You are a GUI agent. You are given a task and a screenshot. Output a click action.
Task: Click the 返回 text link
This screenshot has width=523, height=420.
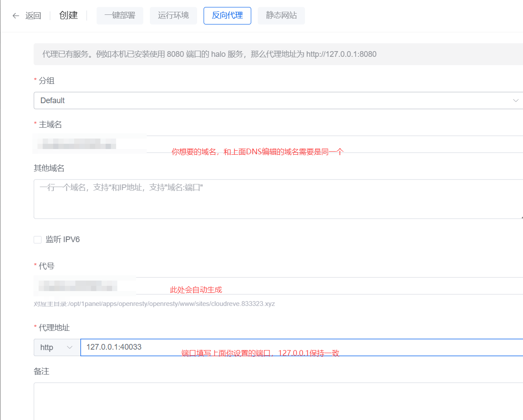tap(33, 16)
